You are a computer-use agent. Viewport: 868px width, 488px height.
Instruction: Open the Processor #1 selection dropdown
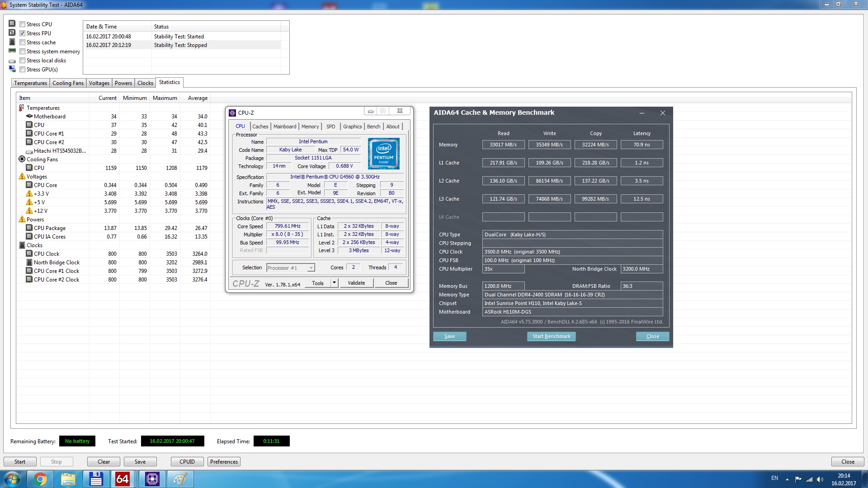[x=311, y=268]
